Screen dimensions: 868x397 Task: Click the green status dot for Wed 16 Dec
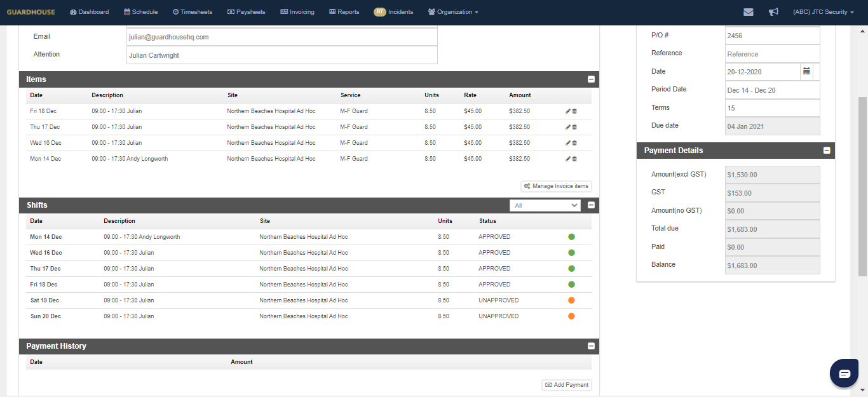[x=571, y=253]
